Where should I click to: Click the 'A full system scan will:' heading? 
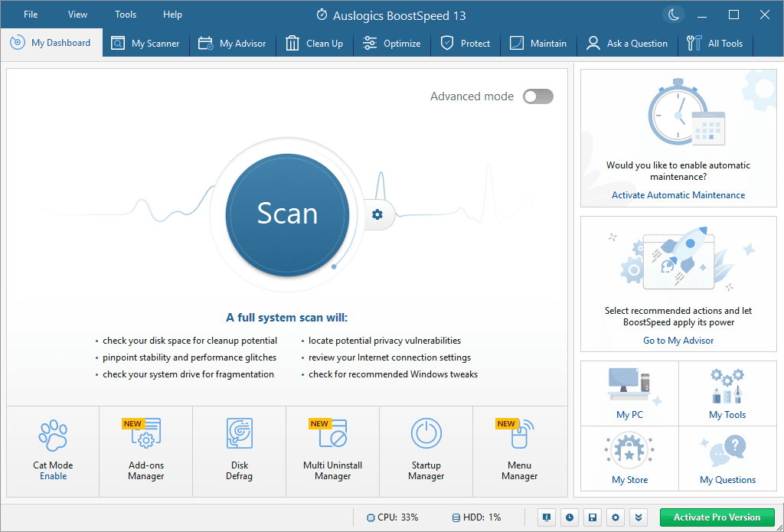point(287,318)
